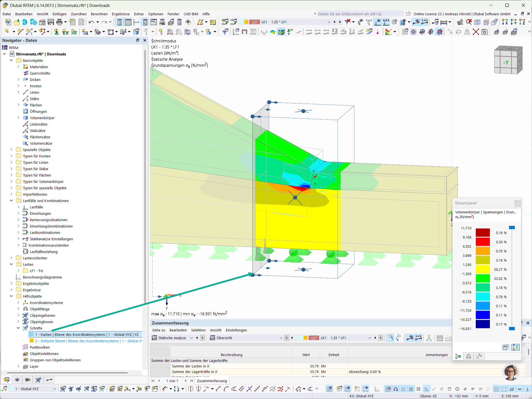Click the wireframe display mode icon

coord(477,22)
